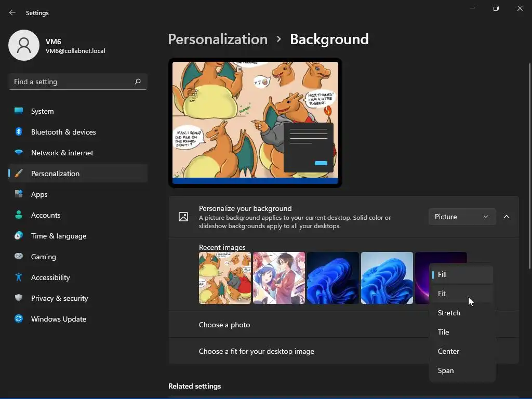This screenshot has width=532, height=399.
Task: Minimize the Settings window
Action: pos(472,8)
